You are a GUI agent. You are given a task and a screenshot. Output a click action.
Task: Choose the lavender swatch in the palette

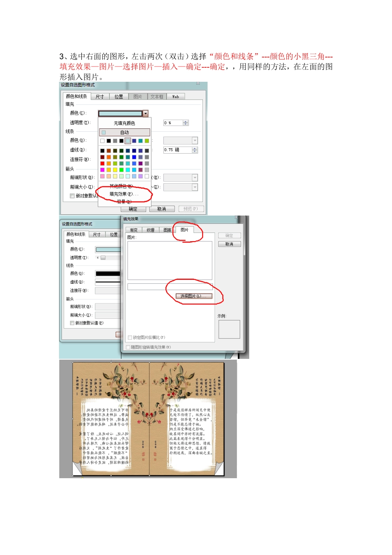tap(141, 176)
